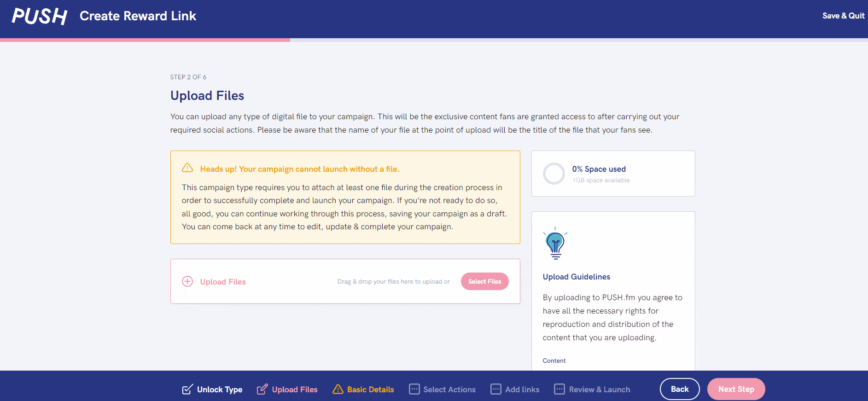
Task: Click Save & Quit link
Action: (844, 16)
